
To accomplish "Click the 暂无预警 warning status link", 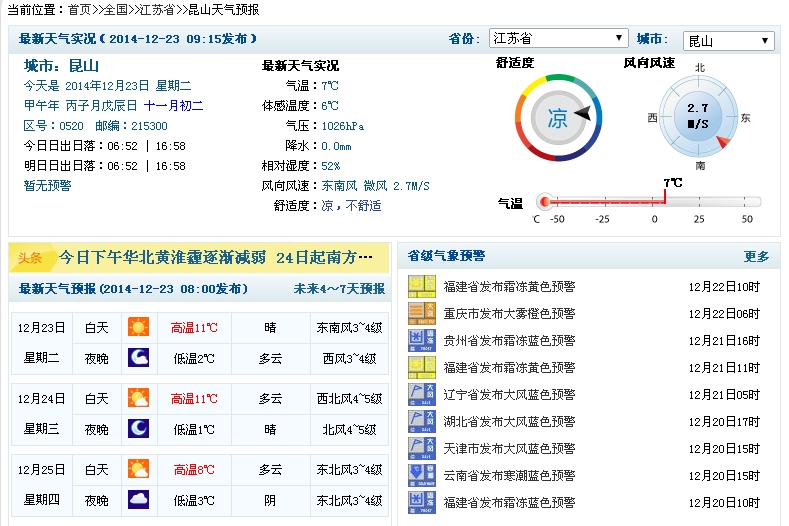I will tap(48, 185).
